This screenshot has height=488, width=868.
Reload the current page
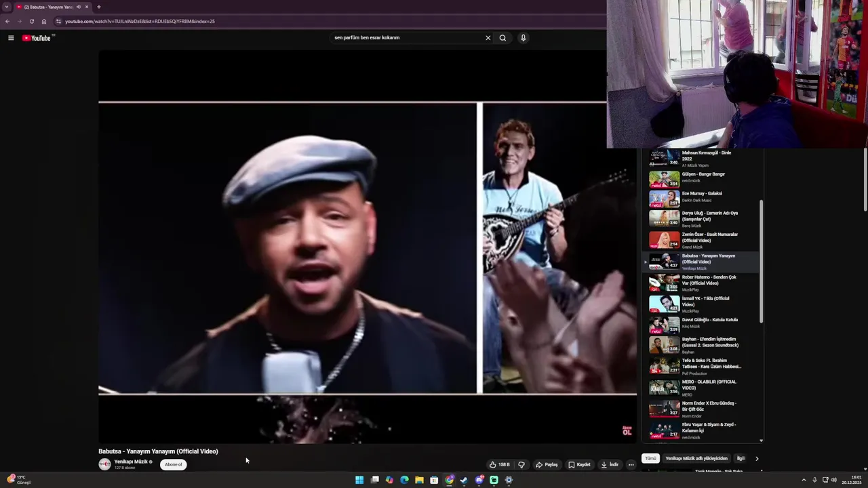click(x=31, y=21)
